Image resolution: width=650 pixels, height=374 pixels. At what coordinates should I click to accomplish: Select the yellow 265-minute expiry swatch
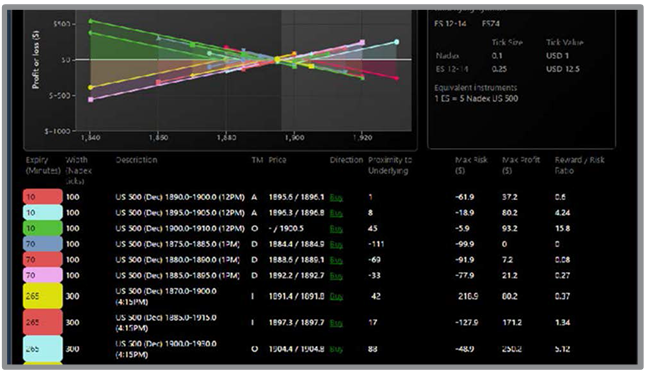pos(43,296)
